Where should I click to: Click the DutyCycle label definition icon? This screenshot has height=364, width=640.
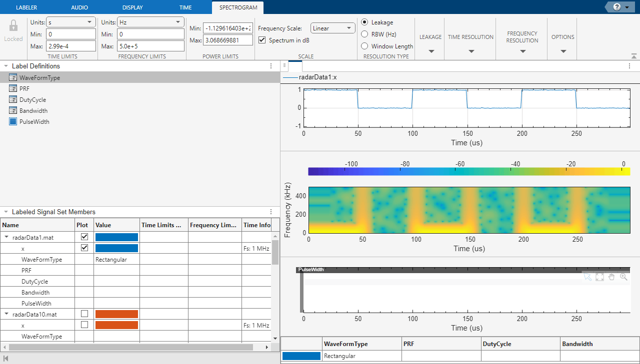tap(13, 100)
